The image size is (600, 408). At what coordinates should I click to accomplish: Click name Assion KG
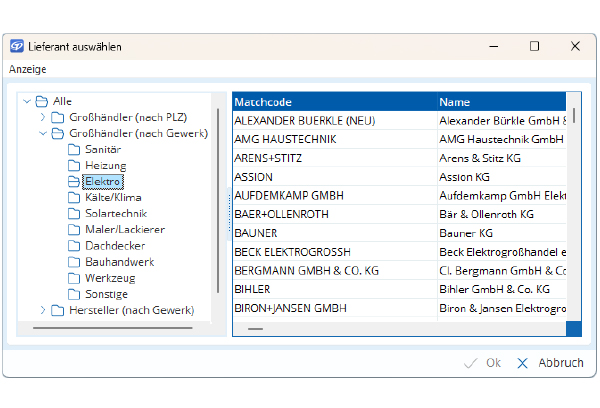click(464, 177)
